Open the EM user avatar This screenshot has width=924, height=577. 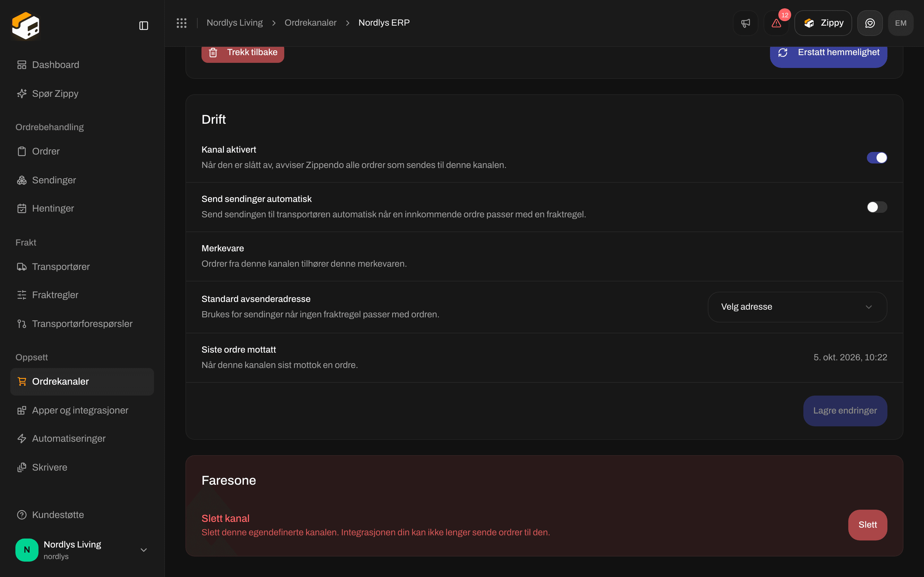[901, 23]
